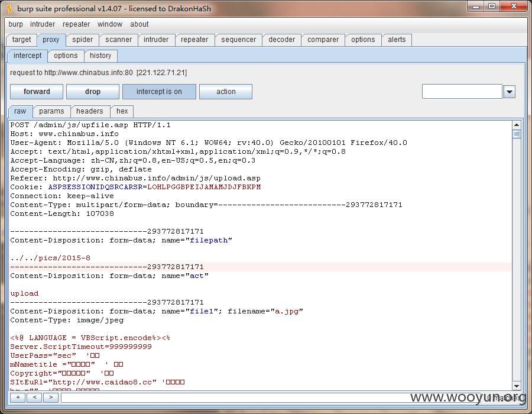Minimize the Burp Suite window
This screenshot has height=414, width=532.
[476, 7]
